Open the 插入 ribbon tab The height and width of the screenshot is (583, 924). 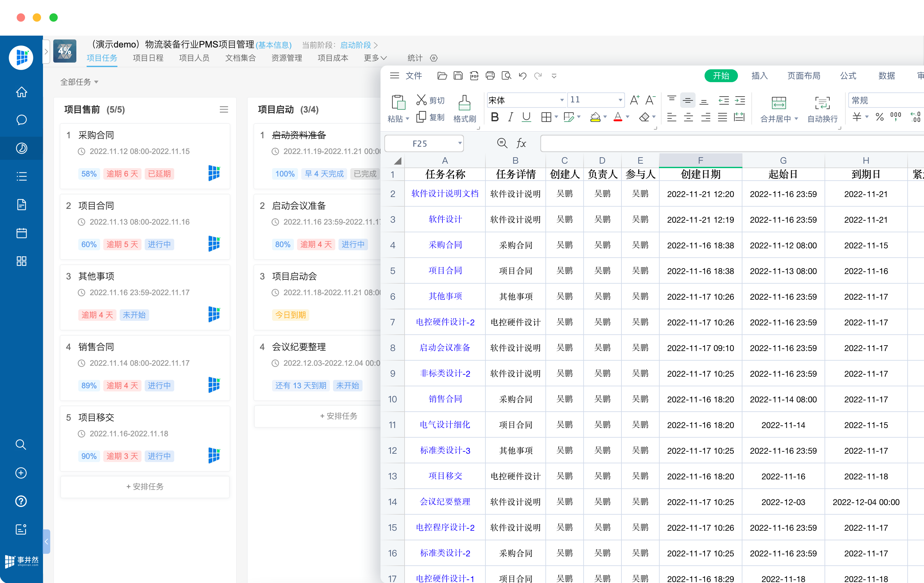click(759, 76)
